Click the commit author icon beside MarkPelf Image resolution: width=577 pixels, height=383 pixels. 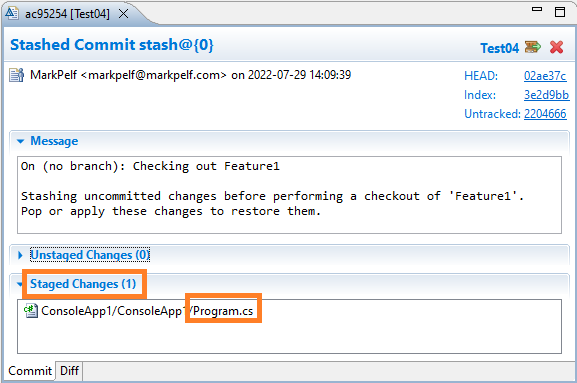(x=17, y=75)
